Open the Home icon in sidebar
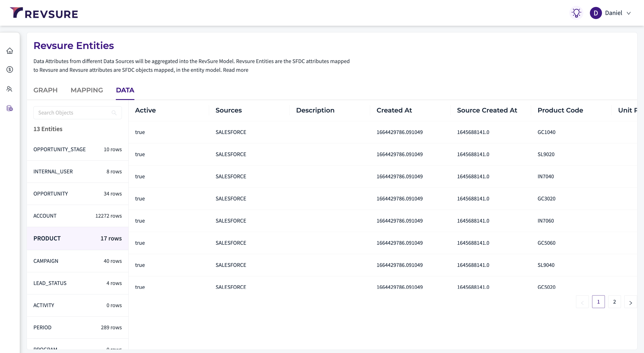644x353 pixels. [10, 51]
